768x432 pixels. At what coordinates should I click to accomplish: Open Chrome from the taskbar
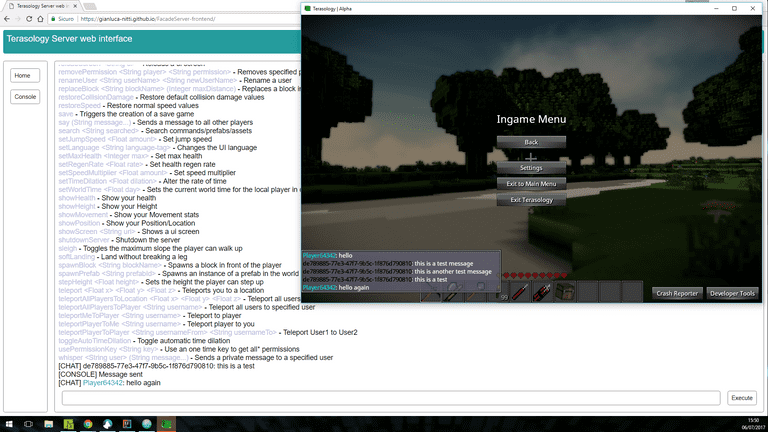pyautogui.click(x=88, y=424)
